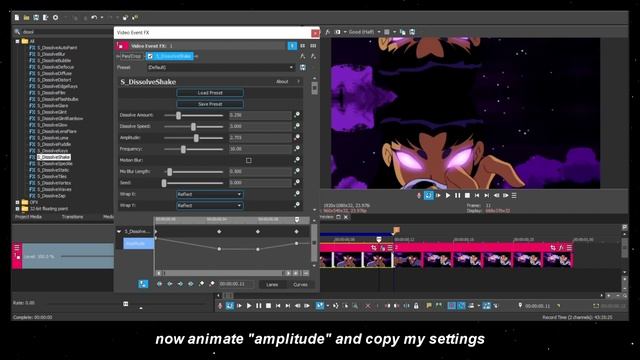Click the Load Preset button

(210, 93)
